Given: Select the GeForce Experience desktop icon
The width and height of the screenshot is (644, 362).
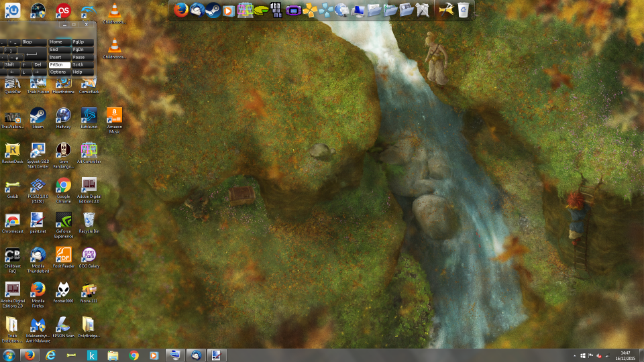Looking at the screenshot, I should (63, 225).
